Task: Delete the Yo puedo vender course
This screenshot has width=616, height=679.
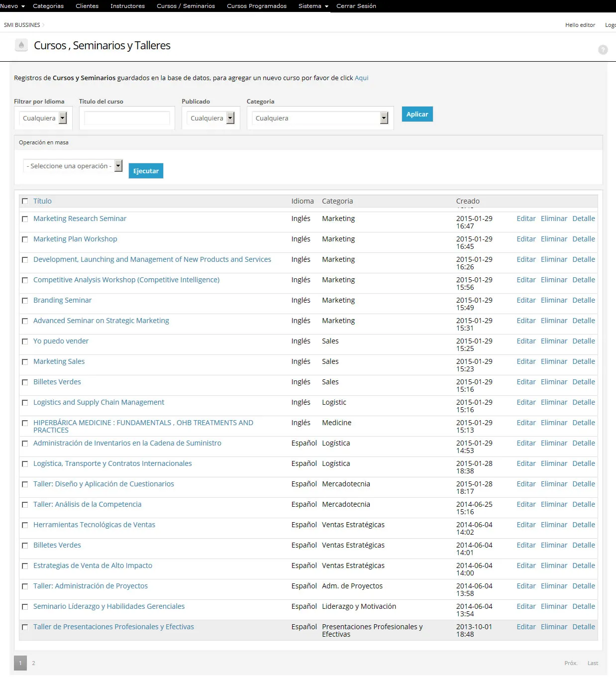Action: pos(554,341)
